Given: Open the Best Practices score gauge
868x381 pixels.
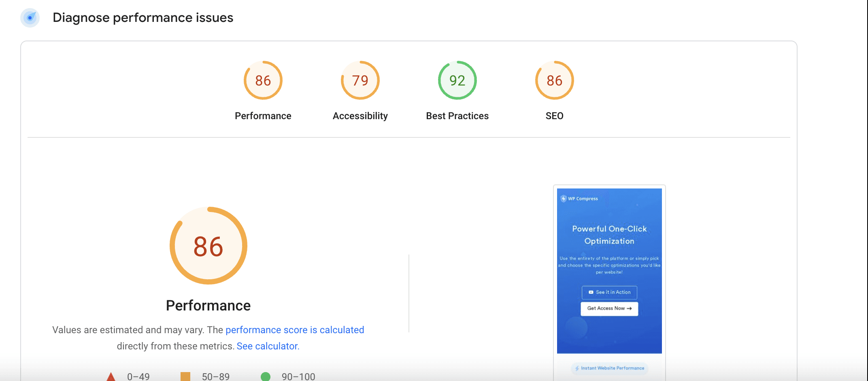Looking at the screenshot, I should 457,80.
